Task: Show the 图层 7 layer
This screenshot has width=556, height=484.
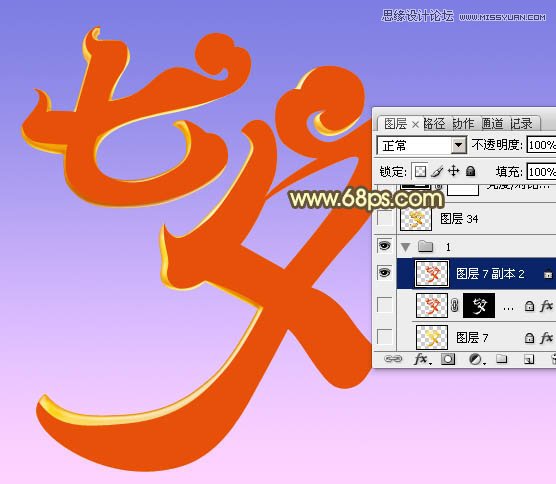Action: (x=384, y=336)
